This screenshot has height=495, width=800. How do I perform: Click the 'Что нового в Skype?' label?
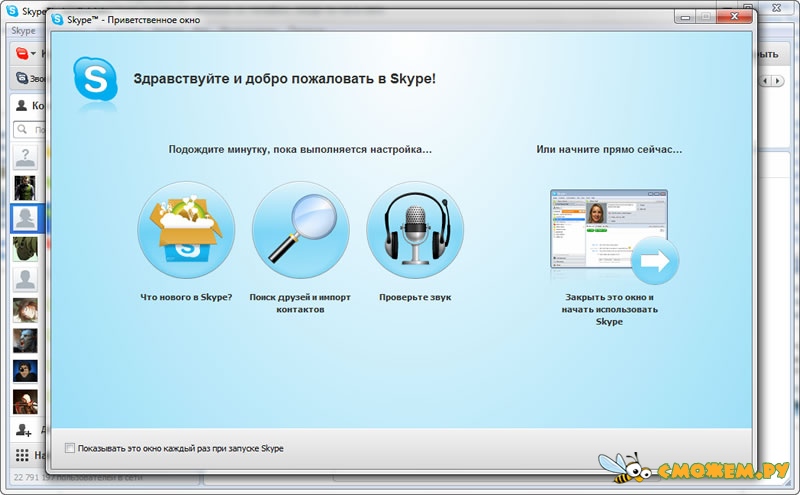point(186,297)
